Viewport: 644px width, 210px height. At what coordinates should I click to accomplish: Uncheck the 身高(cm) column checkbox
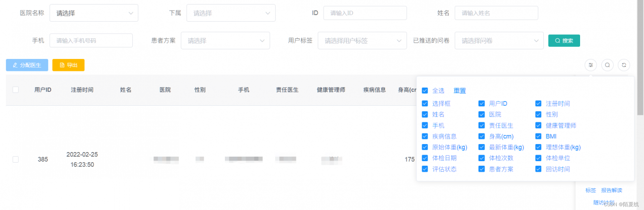[x=482, y=136]
